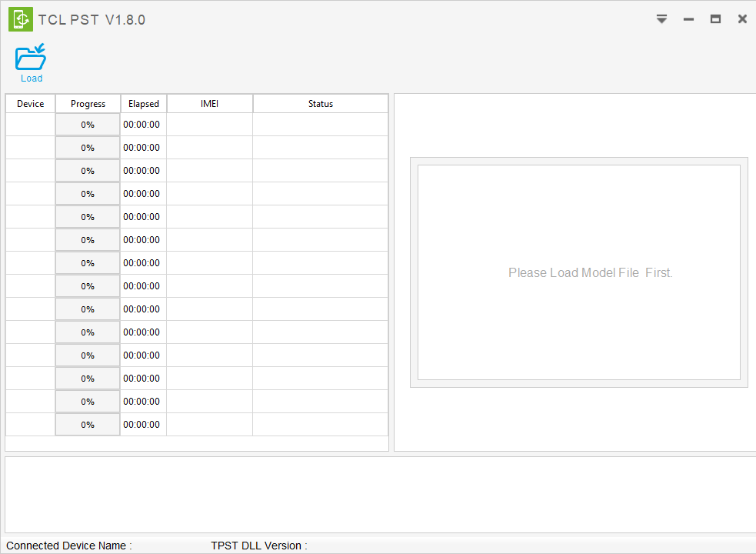
Task: Click the TPST DLL Version status label
Action: 258,546
